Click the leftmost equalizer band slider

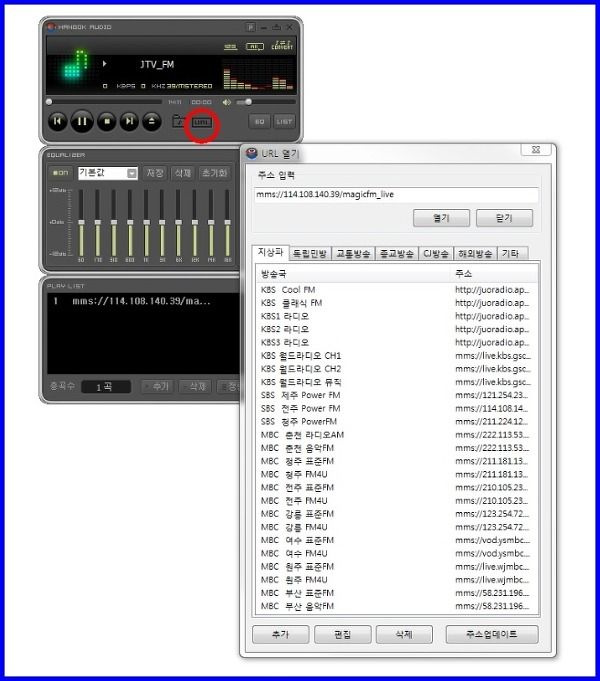81,223
